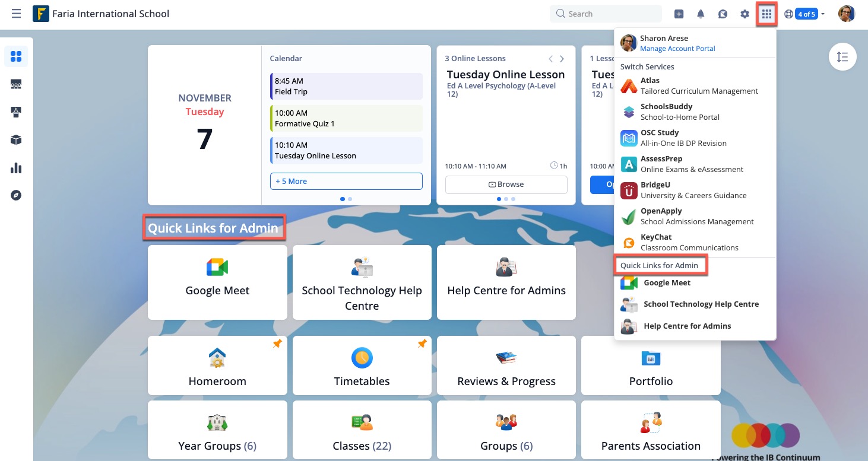Open the bar chart sidebar icon

(16, 168)
